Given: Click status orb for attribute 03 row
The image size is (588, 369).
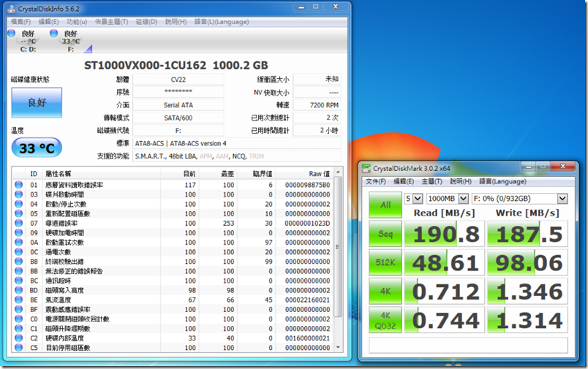Looking at the screenshot, I should tap(19, 194).
